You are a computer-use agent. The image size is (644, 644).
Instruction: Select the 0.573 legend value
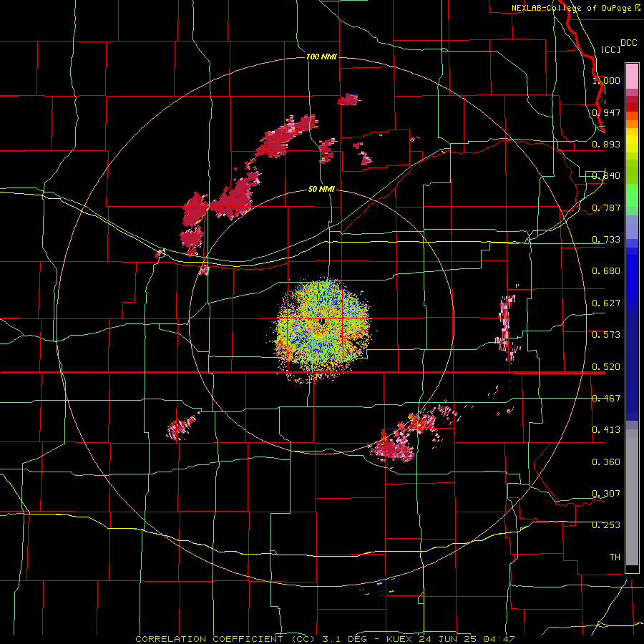coord(606,335)
